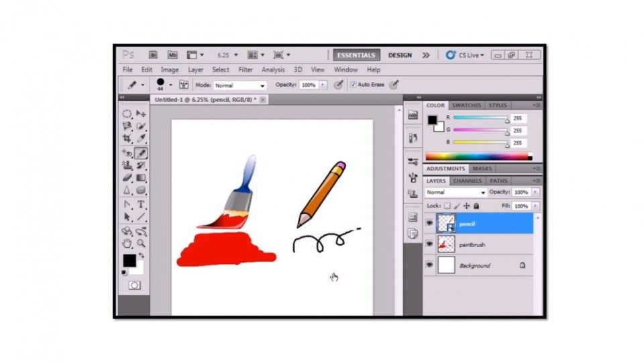Open the brush preset picker
This screenshot has height=362, width=644.
pos(171,85)
